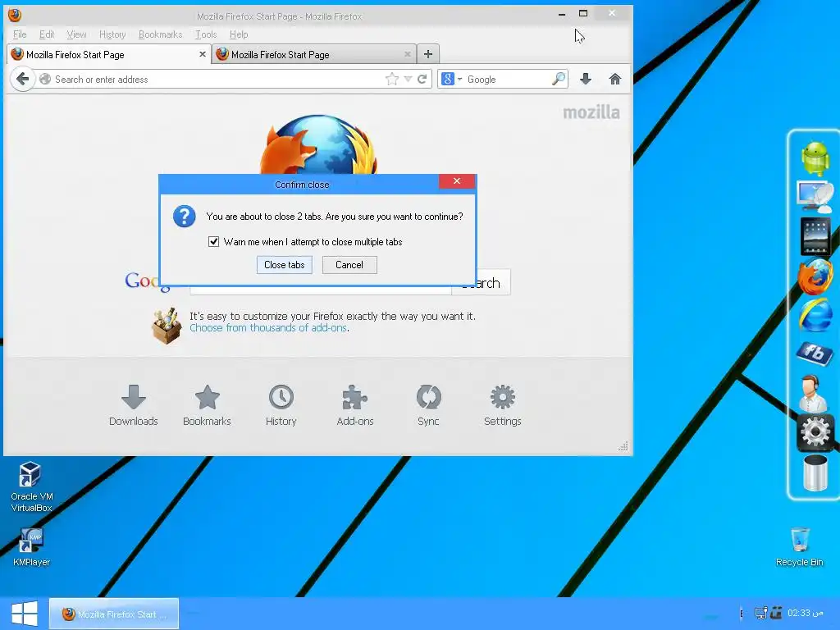This screenshot has height=630, width=840.
Task: Open the Bookmarks menu
Action: tap(160, 34)
